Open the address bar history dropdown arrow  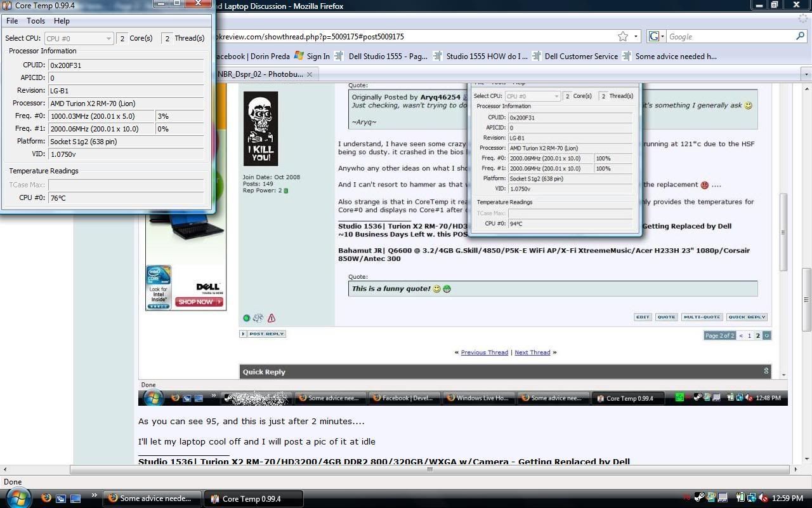click(x=635, y=37)
